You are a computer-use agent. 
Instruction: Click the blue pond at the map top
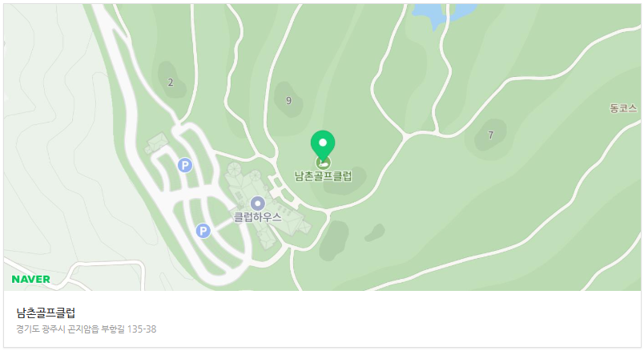click(444, 14)
